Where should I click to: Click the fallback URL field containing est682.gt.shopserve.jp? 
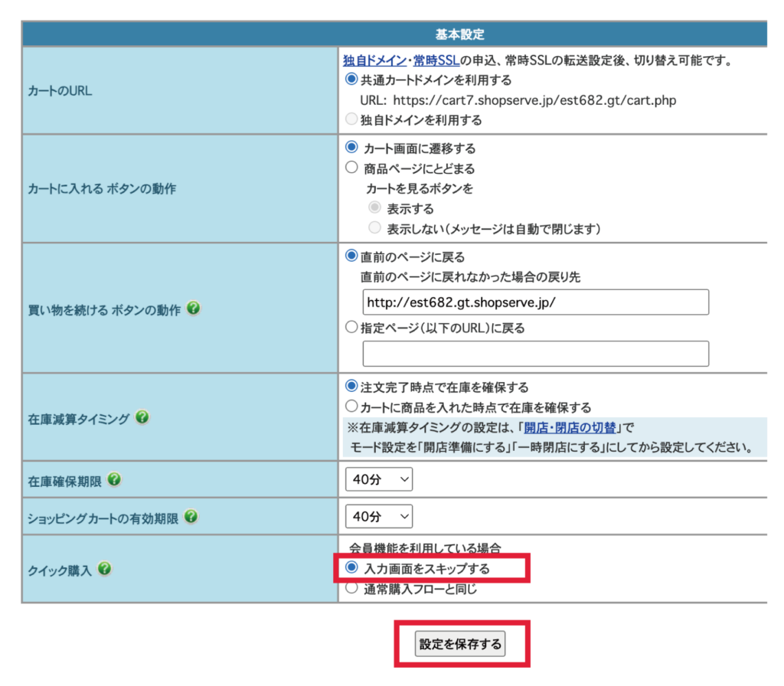click(x=535, y=302)
